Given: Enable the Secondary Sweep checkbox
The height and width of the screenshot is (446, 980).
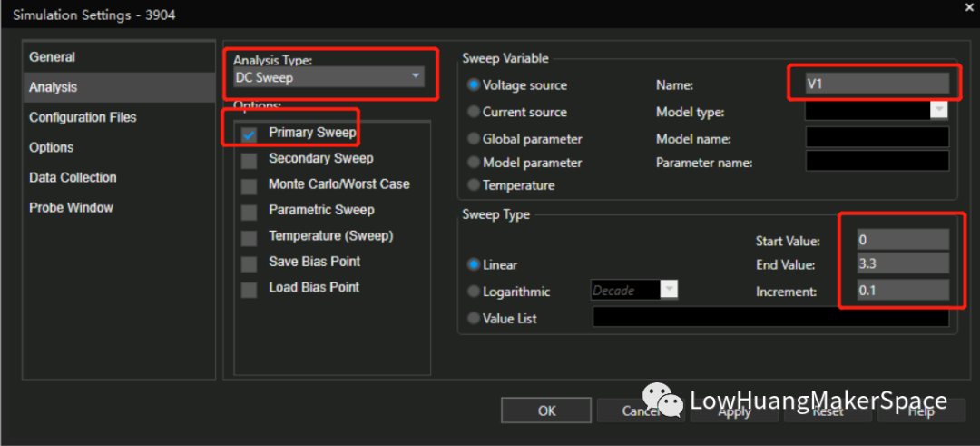Looking at the screenshot, I should 250,160.
